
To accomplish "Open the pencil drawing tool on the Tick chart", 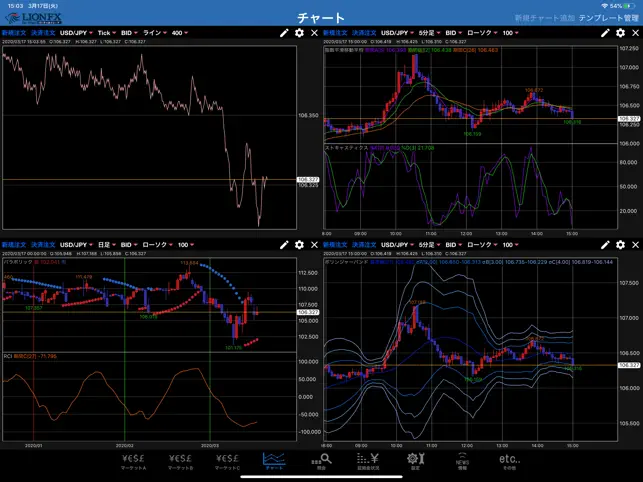I will click(284, 33).
